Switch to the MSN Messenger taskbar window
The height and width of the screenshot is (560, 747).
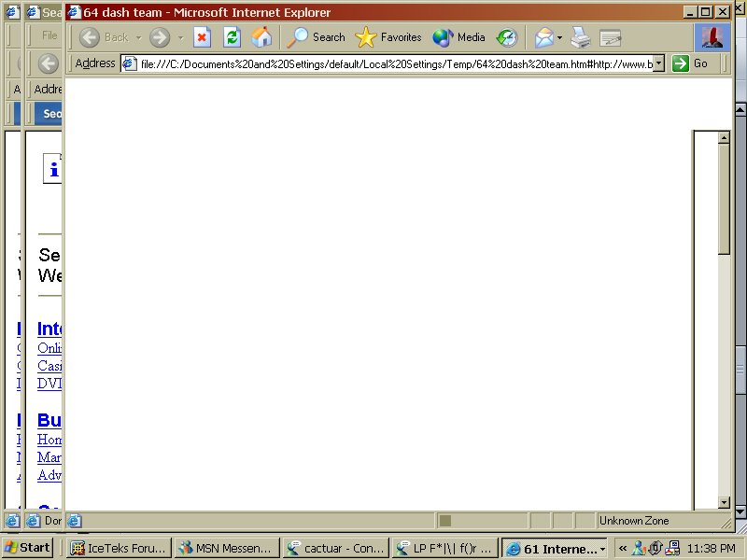(226, 548)
